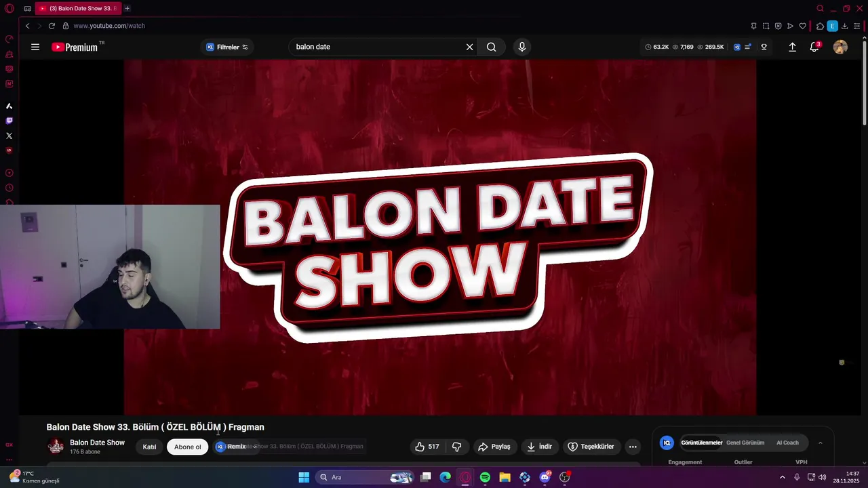Open the taskbar weather widget
The height and width of the screenshot is (488, 868).
34,477
